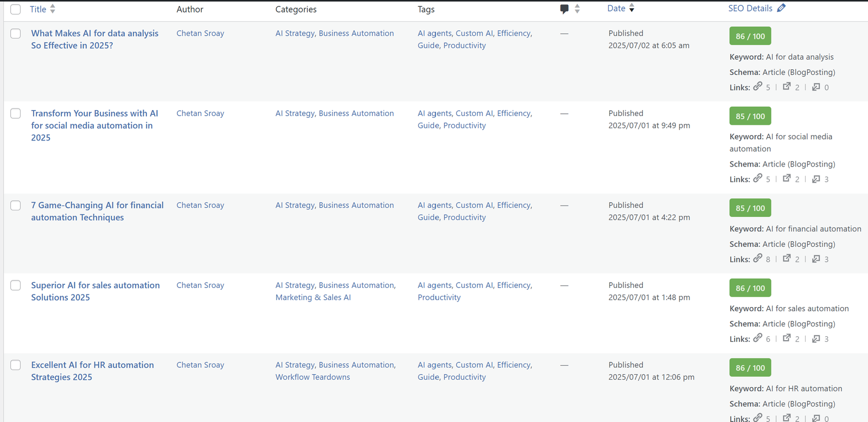The height and width of the screenshot is (422, 868).
Task: Click date '2025/07/01 at 9:49 pm'
Action: (649, 126)
